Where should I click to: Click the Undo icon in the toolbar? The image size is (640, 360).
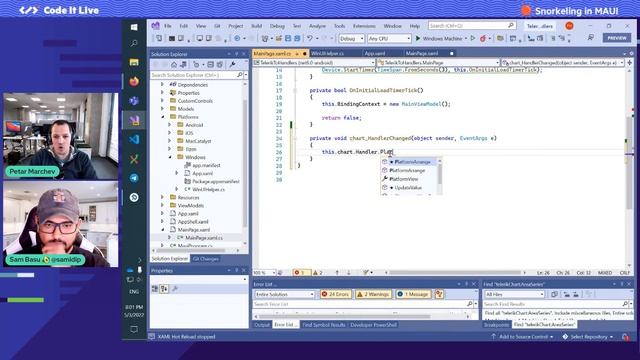point(310,38)
